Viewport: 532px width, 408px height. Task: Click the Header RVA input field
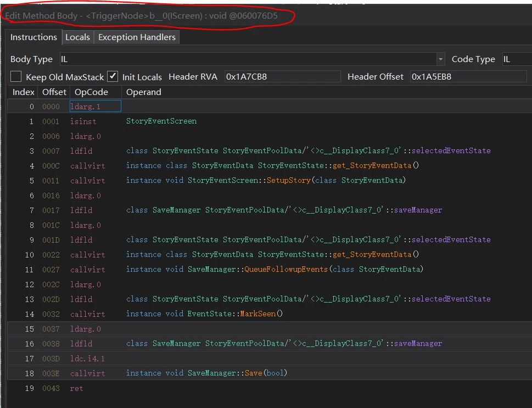[282, 77]
